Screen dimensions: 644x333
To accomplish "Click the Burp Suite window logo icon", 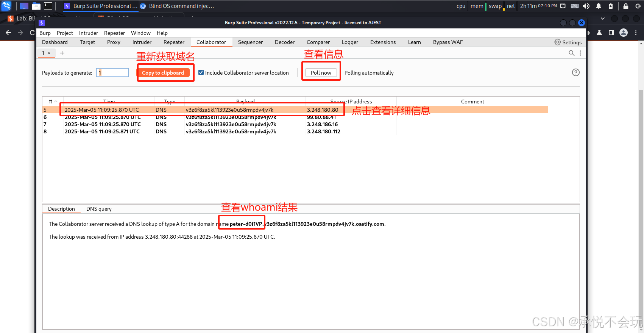I will [42, 23].
